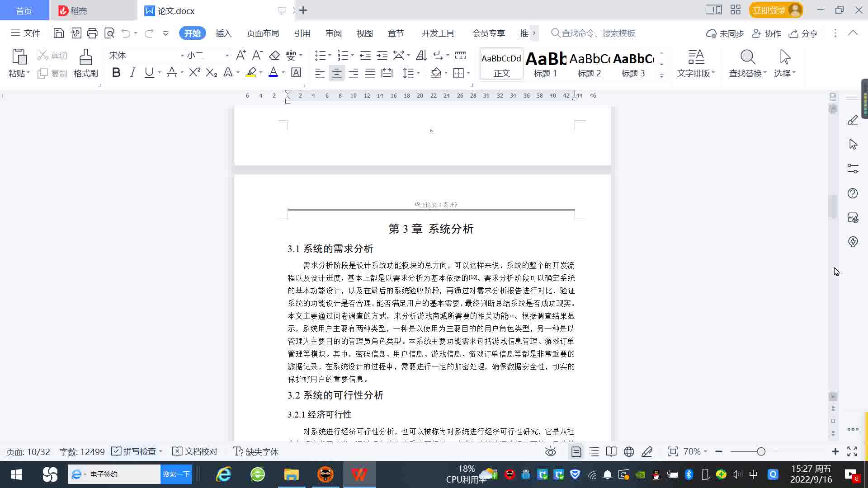Toggle Bold formatting
This screenshot has width=868, height=488.
(x=116, y=72)
